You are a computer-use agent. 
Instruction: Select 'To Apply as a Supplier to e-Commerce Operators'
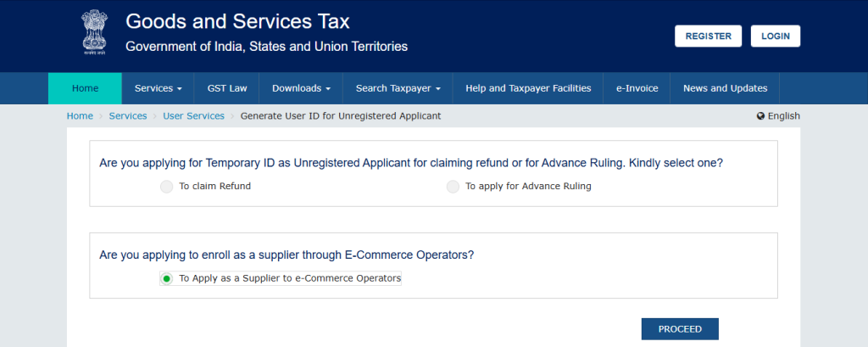166,278
